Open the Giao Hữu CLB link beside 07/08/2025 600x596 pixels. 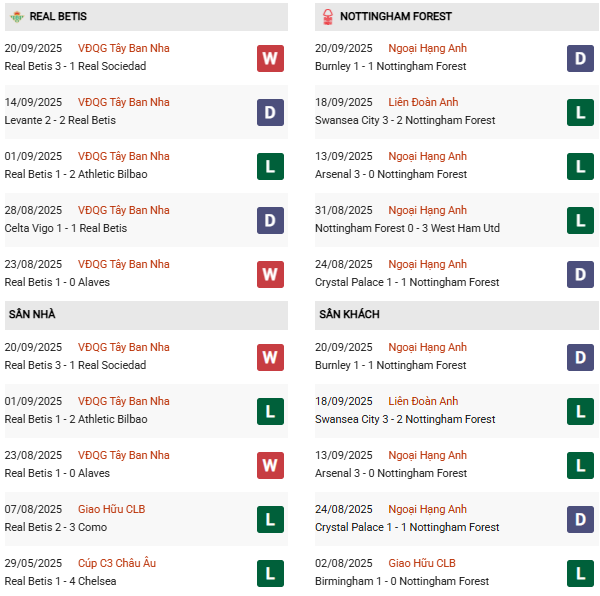[111, 509]
